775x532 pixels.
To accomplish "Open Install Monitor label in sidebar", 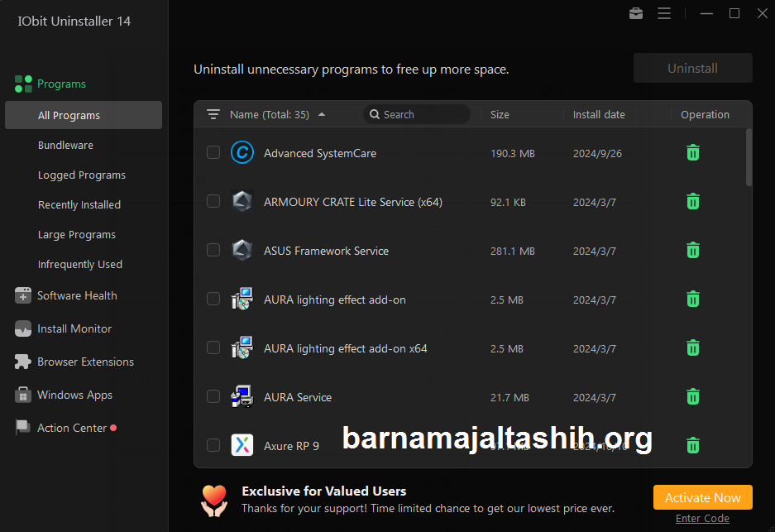I will (74, 328).
